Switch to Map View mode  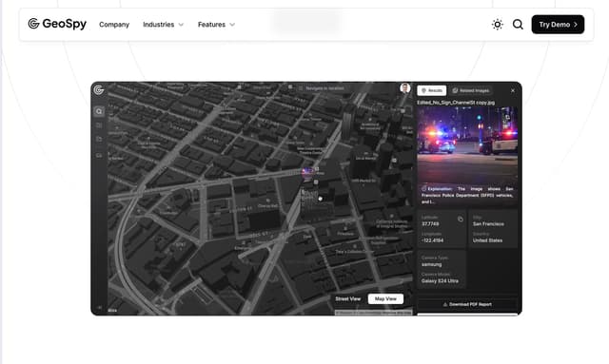click(385, 298)
